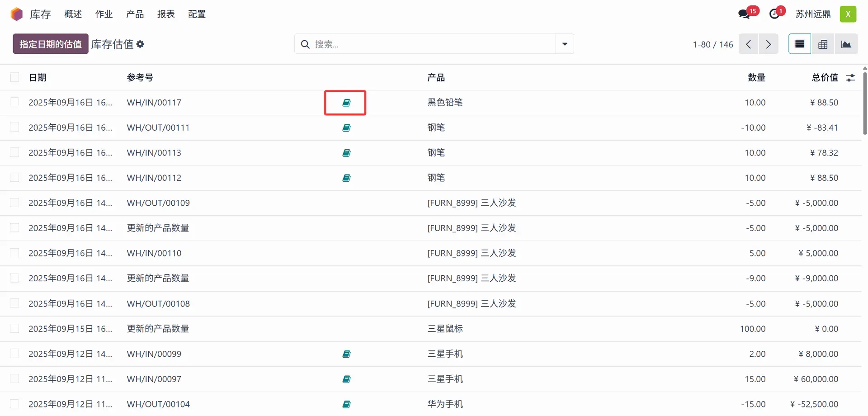Go to next page of records
Viewport: 868px width, 416px height.
click(x=769, y=44)
